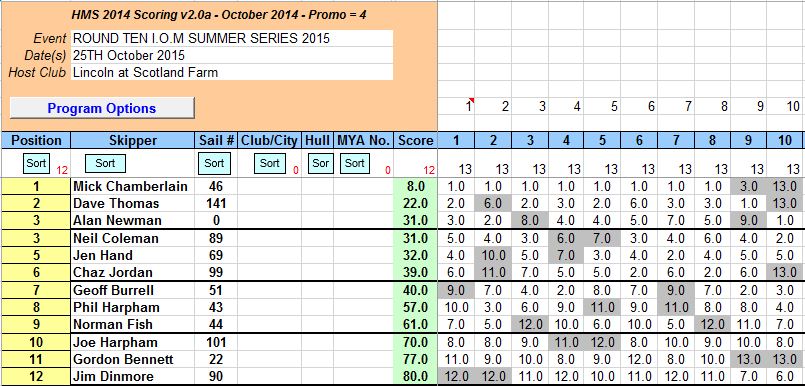Select sail number 141 cell
This screenshot has height=386, width=805.
[216, 203]
